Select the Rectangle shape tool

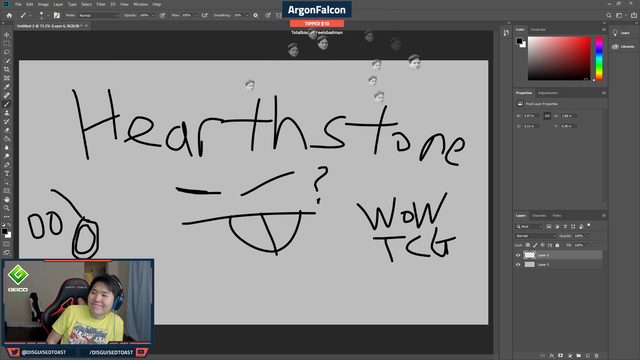pyautogui.click(x=7, y=191)
